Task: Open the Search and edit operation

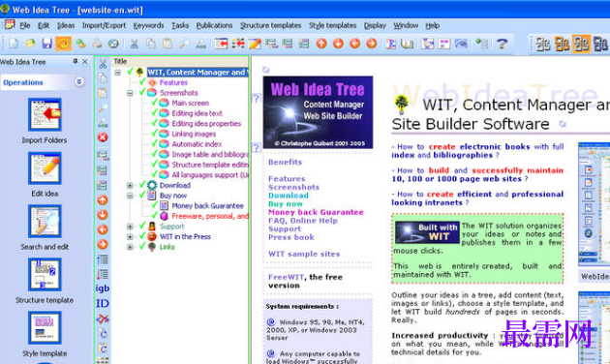Action: (x=45, y=222)
